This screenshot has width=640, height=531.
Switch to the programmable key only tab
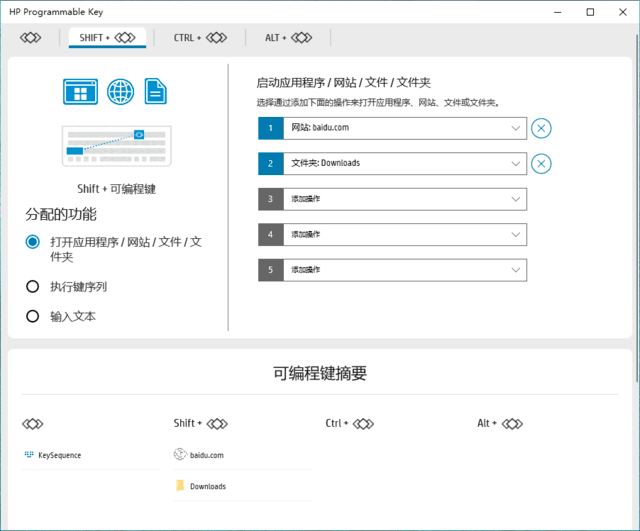pos(31,38)
